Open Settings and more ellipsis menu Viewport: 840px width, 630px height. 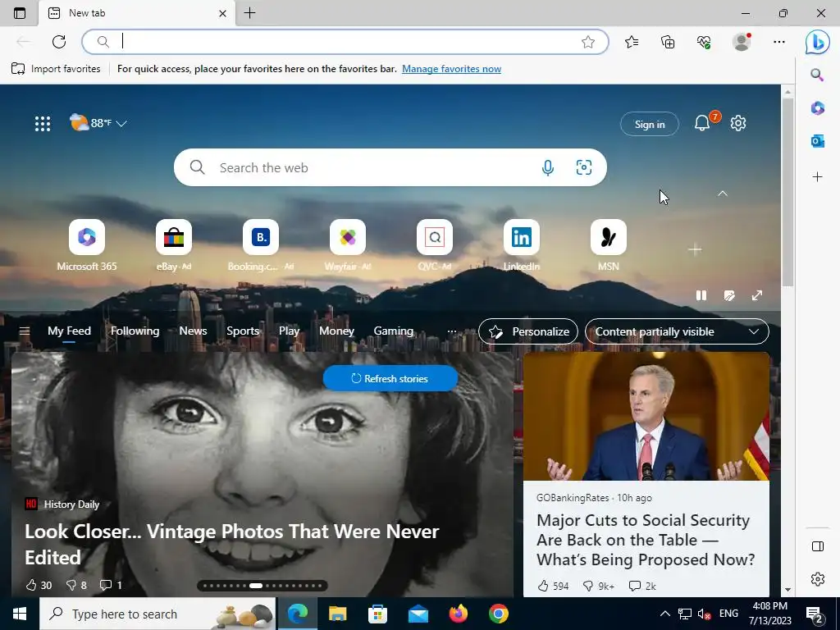pos(779,42)
